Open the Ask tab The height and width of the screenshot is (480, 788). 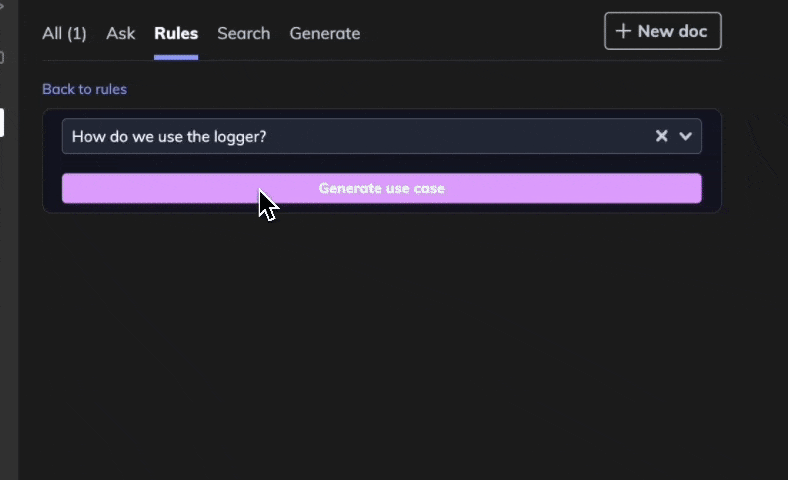point(120,33)
